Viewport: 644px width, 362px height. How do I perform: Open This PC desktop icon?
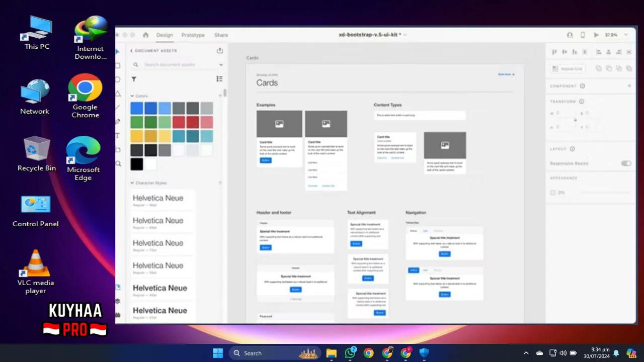[x=37, y=33]
